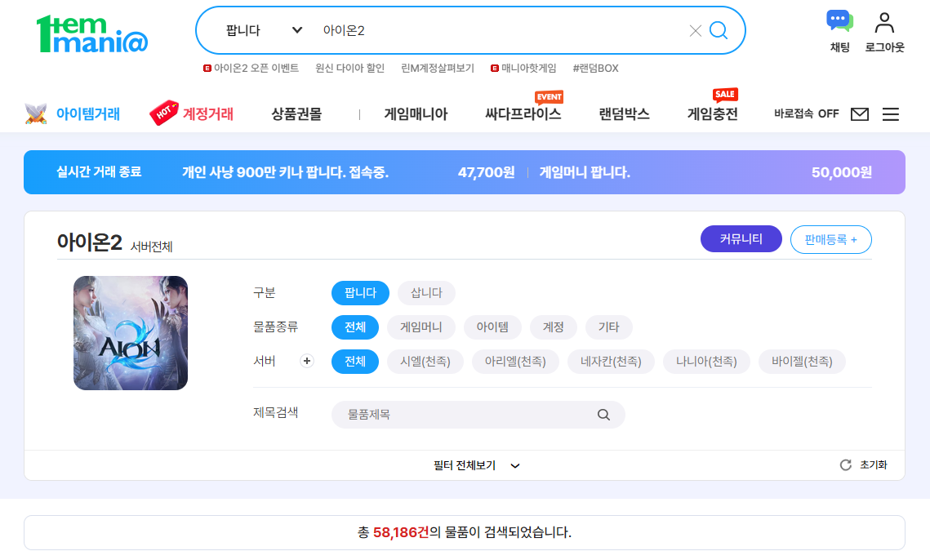Select 계정 item type
Image resolution: width=930 pixels, height=560 pixels.
coord(554,327)
